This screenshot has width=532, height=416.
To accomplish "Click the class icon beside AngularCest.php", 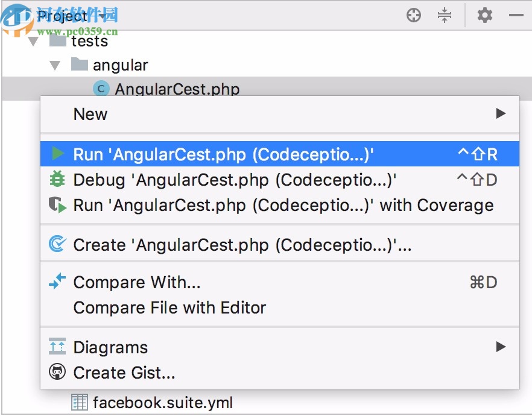I will point(100,89).
